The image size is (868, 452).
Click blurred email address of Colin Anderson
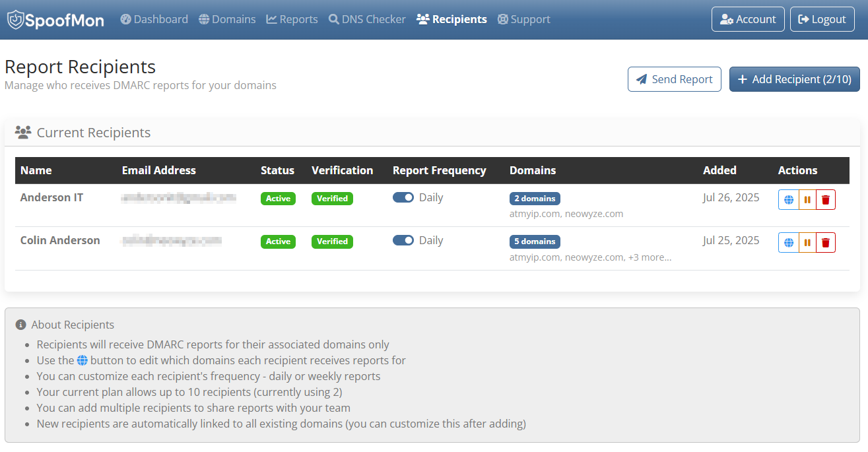pos(171,240)
